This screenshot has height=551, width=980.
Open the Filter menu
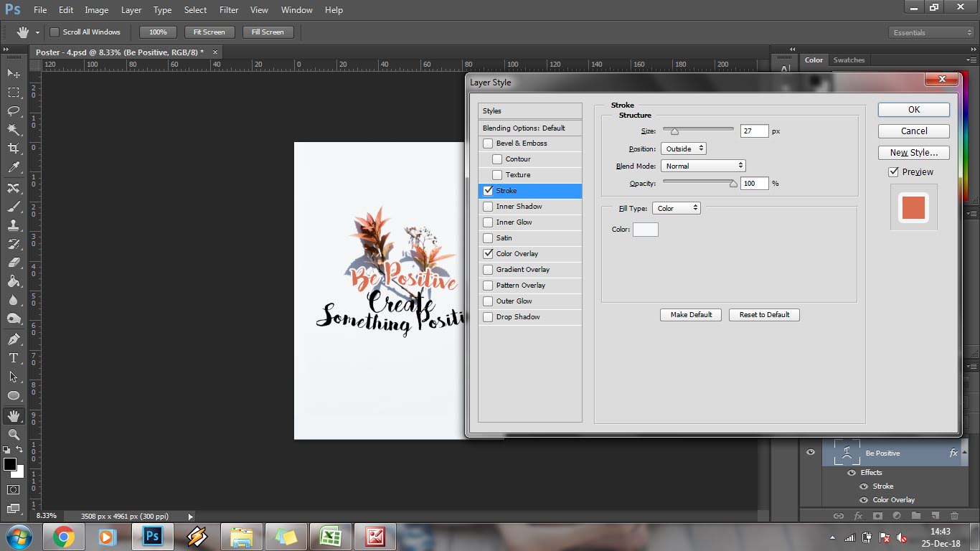point(229,10)
